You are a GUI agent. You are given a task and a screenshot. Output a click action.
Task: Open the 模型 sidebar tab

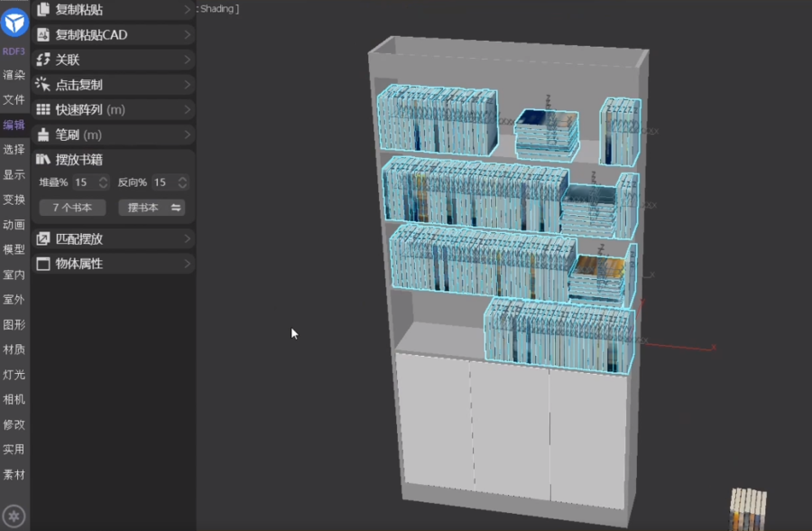click(x=14, y=249)
